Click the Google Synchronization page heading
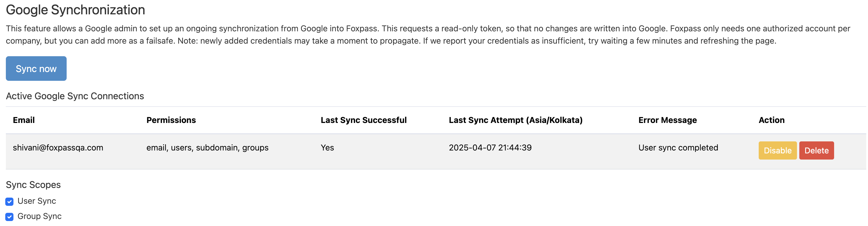The height and width of the screenshot is (226, 868). tap(75, 10)
